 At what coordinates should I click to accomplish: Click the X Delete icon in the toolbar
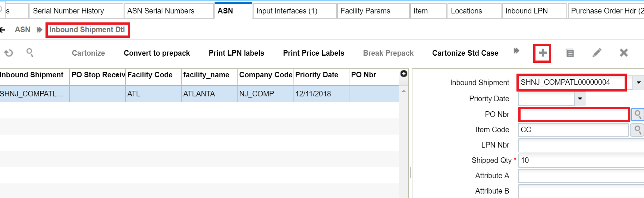(x=623, y=53)
